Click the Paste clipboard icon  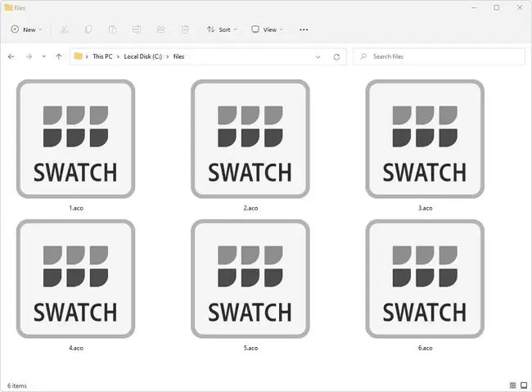pyautogui.click(x=112, y=29)
